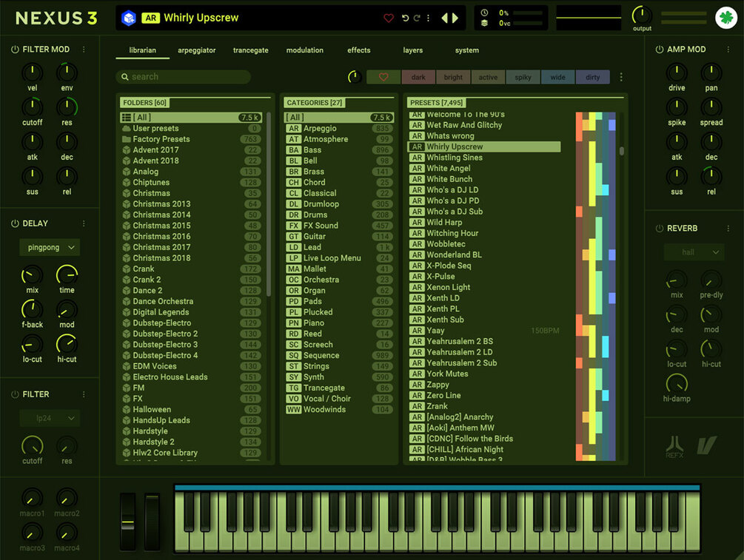Select the Christmas 2015 folder
The image size is (744, 560).
[x=191, y=226]
